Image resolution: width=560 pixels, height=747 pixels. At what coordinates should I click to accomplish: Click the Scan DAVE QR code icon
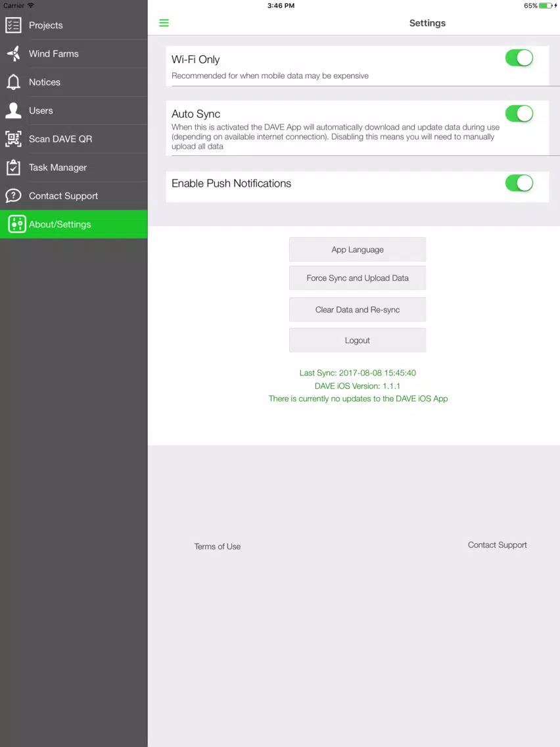(x=13, y=139)
